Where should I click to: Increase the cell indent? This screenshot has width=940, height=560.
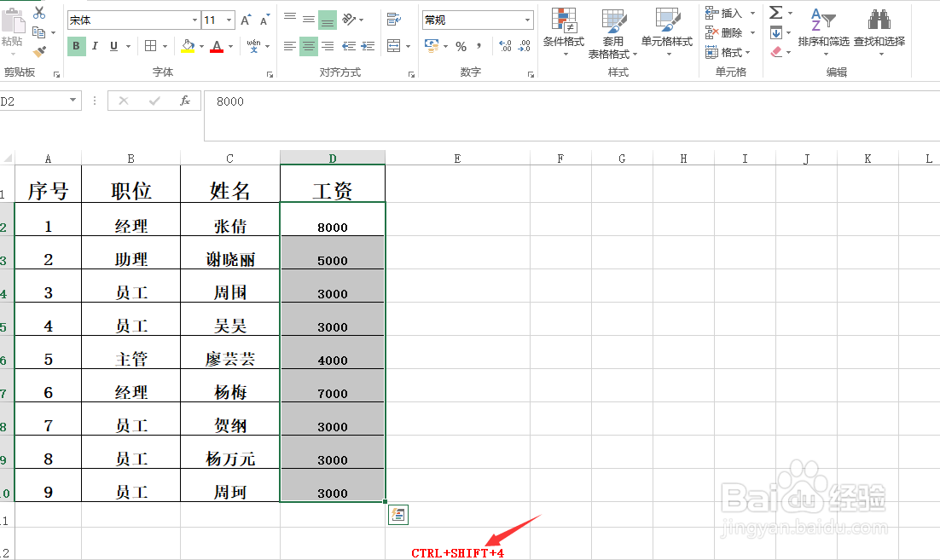tap(368, 45)
